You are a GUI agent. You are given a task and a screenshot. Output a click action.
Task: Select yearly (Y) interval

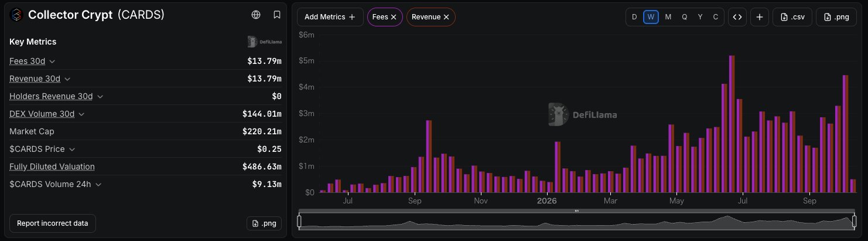tap(700, 17)
